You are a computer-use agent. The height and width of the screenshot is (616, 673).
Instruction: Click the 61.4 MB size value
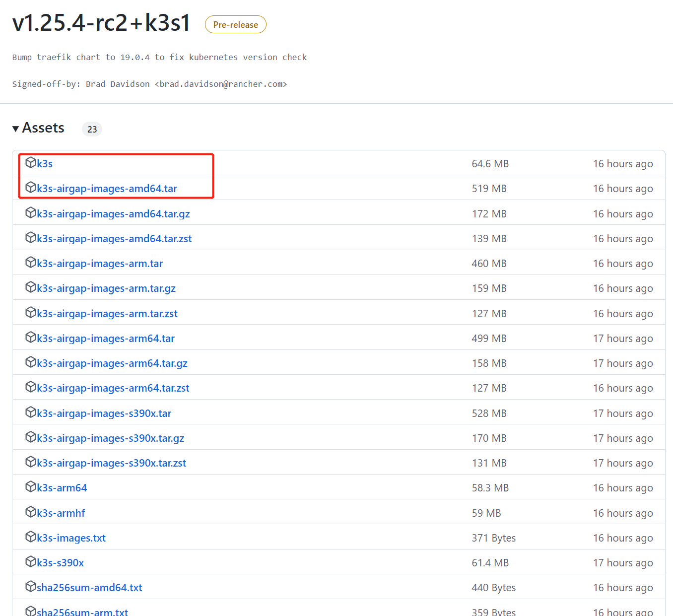490,563
